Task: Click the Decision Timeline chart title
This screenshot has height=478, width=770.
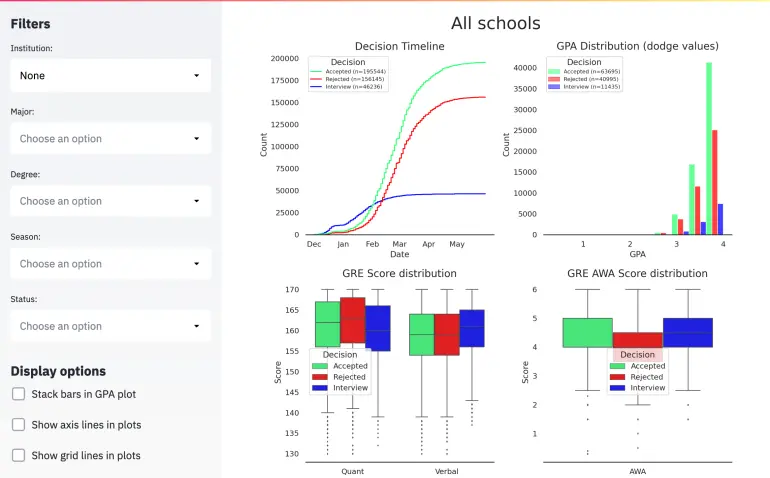Action: 400,46
